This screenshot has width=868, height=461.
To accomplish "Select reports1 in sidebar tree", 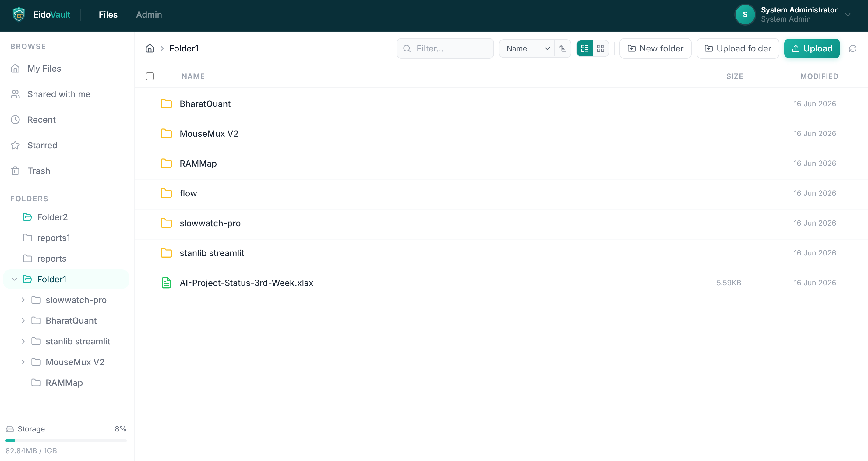I will point(54,238).
